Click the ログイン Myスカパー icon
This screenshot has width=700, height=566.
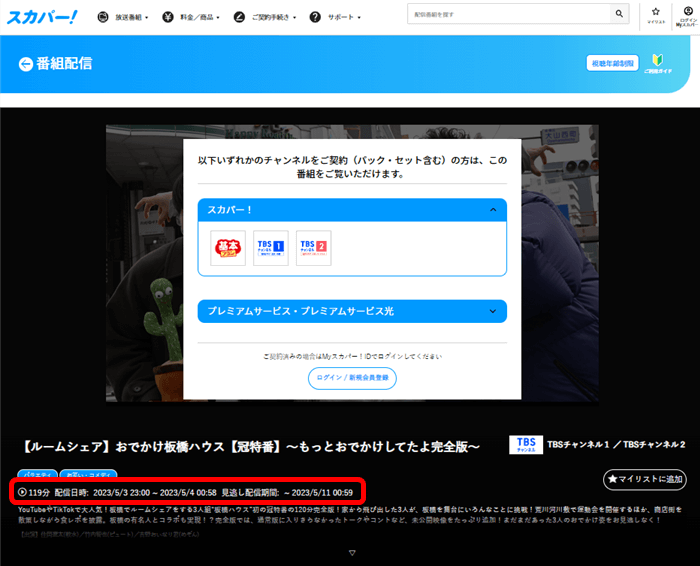click(x=688, y=16)
